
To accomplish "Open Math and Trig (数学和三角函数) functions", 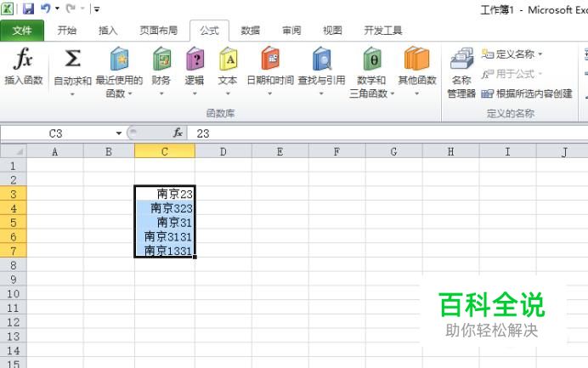I will coord(372,59).
